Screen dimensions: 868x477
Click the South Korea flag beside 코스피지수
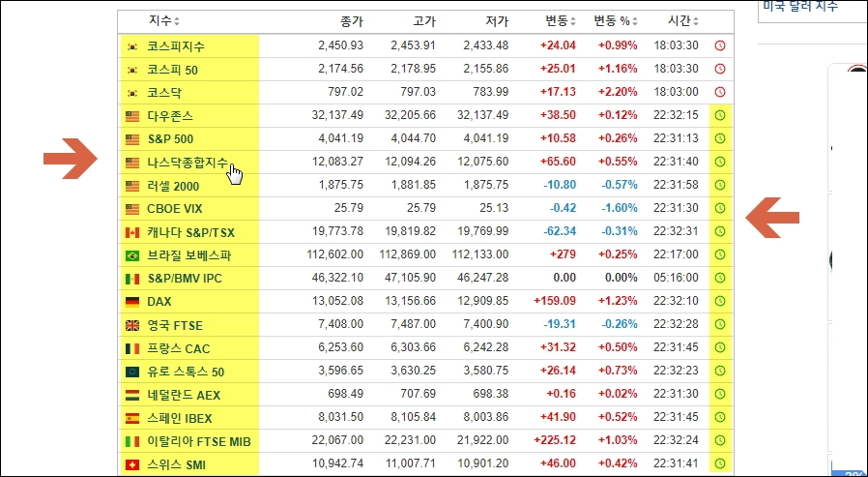point(132,46)
